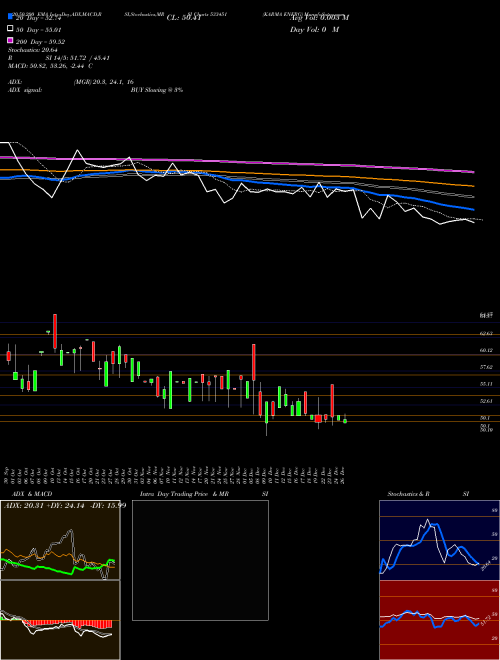This screenshot has height=660, width=500.
Task: Select the 'Avg Vol: 0.003 M' label
Action: point(319,18)
